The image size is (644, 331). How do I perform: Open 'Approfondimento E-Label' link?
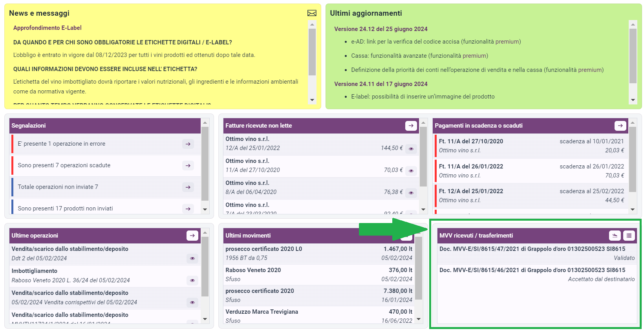click(48, 28)
